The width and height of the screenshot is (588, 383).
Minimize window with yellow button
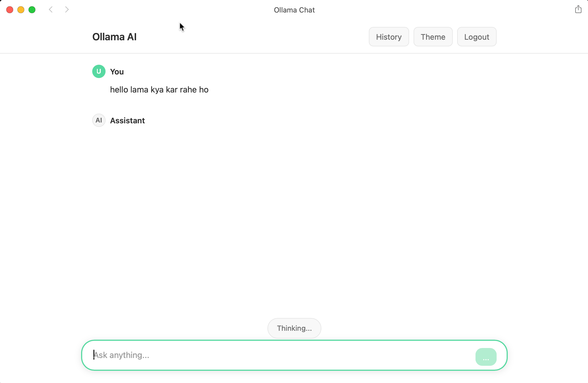(21, 10)
